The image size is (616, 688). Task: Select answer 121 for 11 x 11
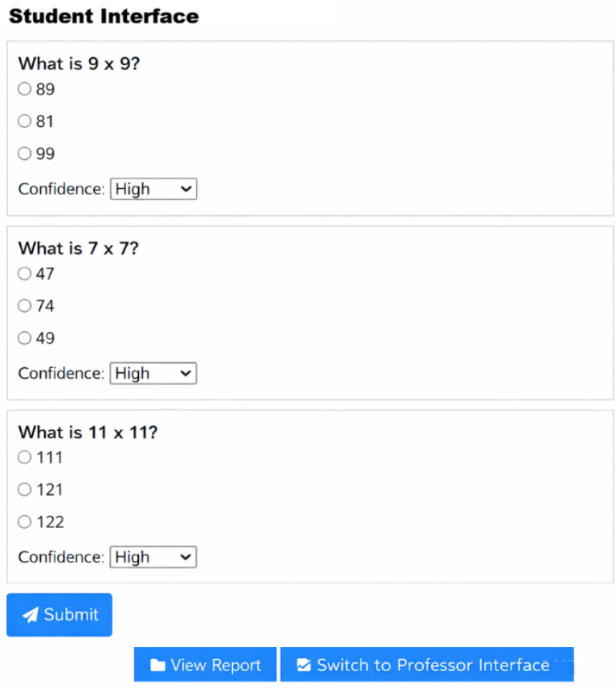[25, 489]
